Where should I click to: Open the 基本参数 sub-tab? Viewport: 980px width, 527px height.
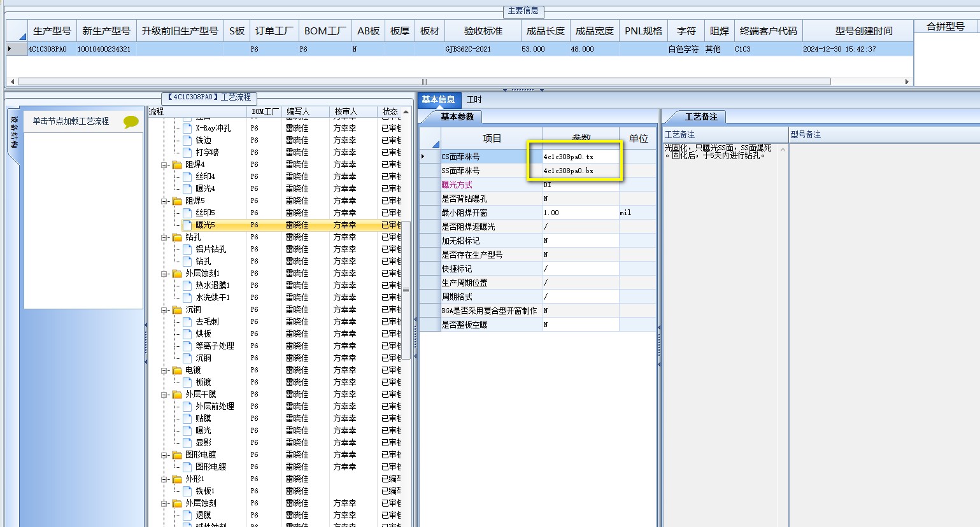coord(457,117)
